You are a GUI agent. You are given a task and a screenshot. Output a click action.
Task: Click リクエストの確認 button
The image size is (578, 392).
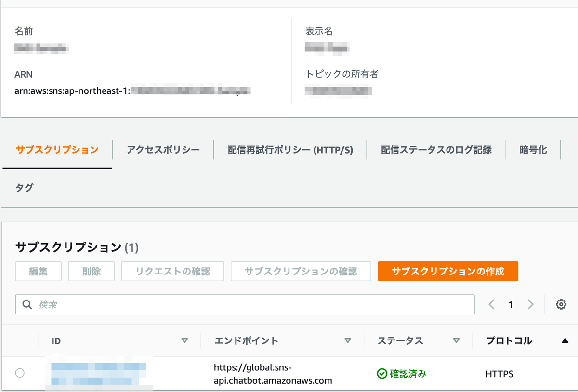tap(173, 272)
